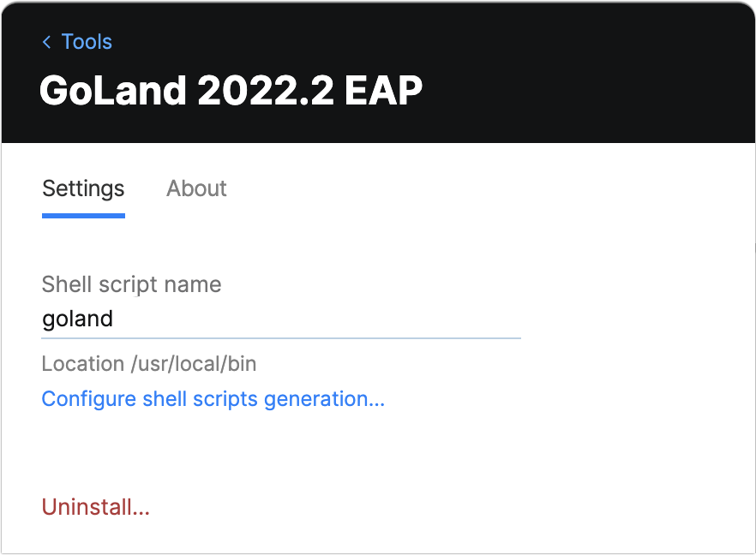
Task: Open Configure shell scripts generation link
Action: coord(213,399)
